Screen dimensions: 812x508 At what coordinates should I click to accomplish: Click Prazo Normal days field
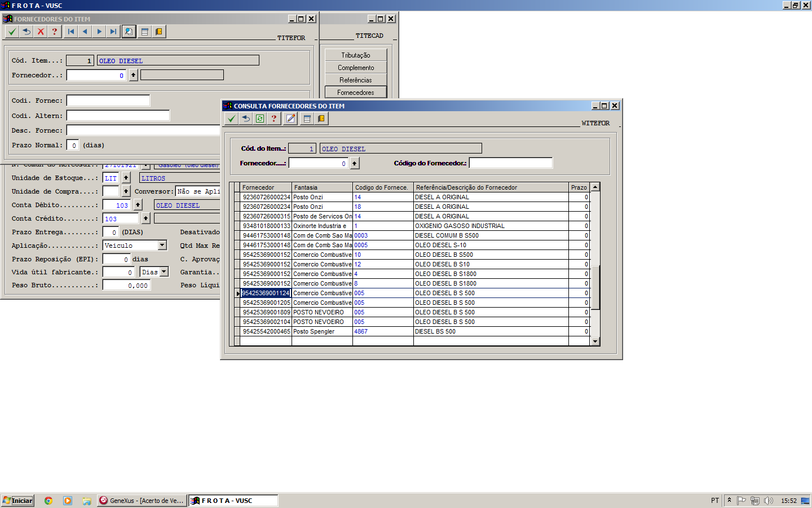tap(73, 145)
